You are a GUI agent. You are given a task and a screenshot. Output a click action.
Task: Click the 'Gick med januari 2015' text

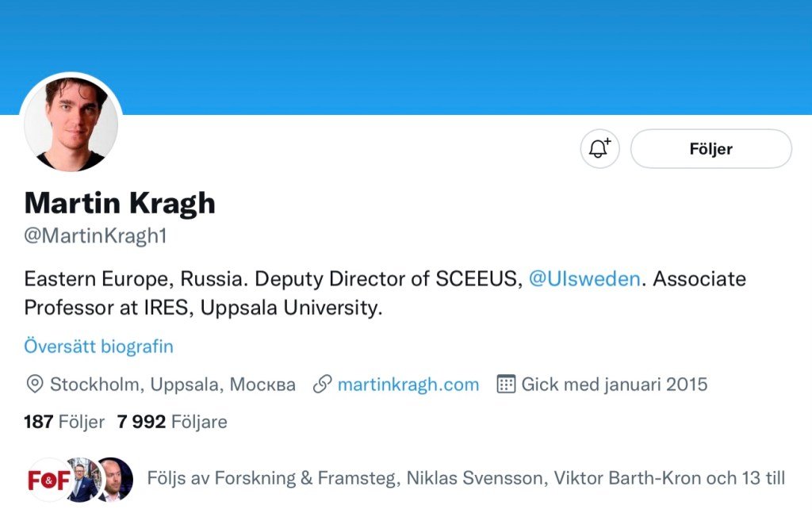pyautogui.click(x=614, y=385)
